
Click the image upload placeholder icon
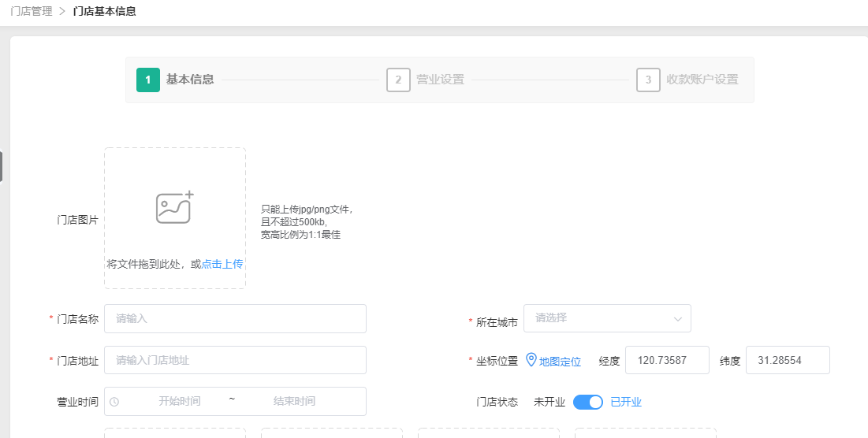(x=174, y=207)
